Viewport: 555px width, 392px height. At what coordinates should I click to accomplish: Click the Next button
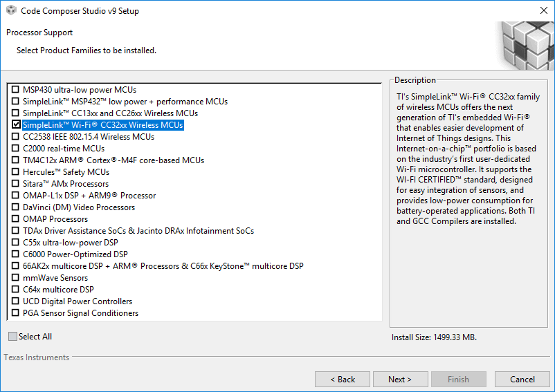[400, 380]
